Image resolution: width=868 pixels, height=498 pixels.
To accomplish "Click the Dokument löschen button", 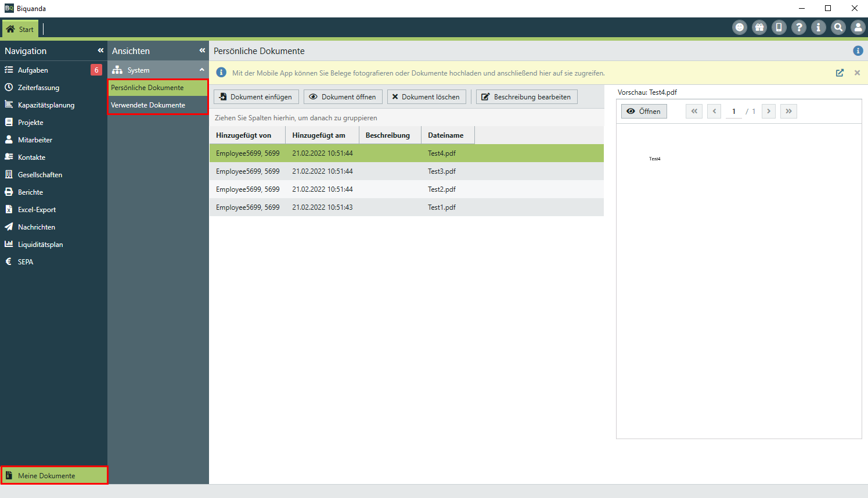I will point(426,97).
